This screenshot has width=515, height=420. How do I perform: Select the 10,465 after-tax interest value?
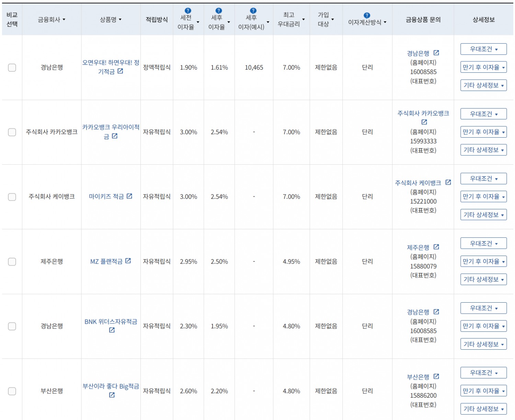coord(254,68)
